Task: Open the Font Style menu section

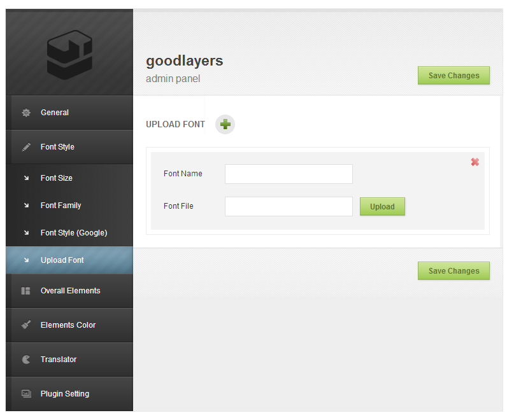Action: (69, 147)
